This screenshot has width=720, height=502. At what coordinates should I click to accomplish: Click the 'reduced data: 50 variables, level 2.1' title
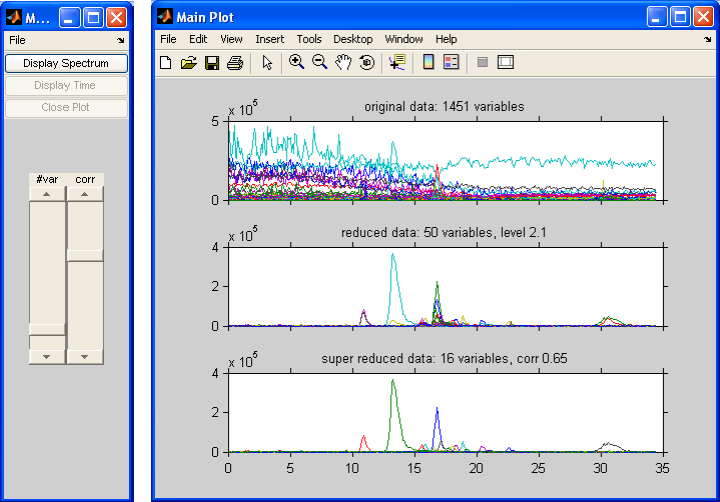point(444,233)
